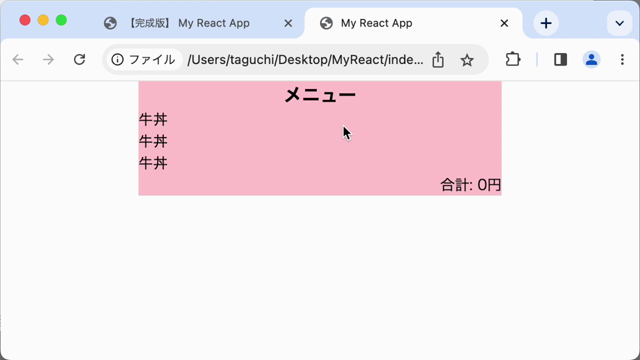Open the profile avatar menu
This screenshot has height=360, width=640.
591,60
